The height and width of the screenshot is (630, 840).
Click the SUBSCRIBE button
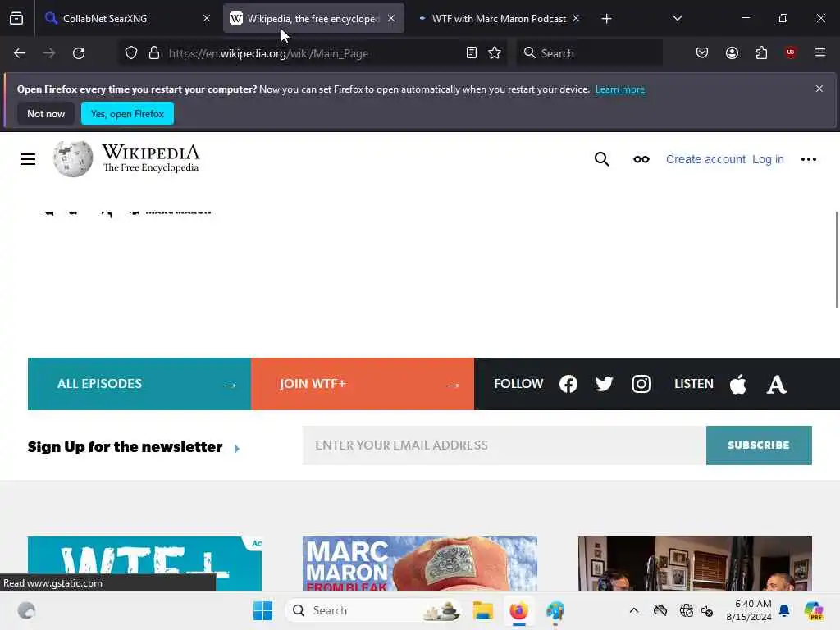pyautogui.click(x=759, y=445)
